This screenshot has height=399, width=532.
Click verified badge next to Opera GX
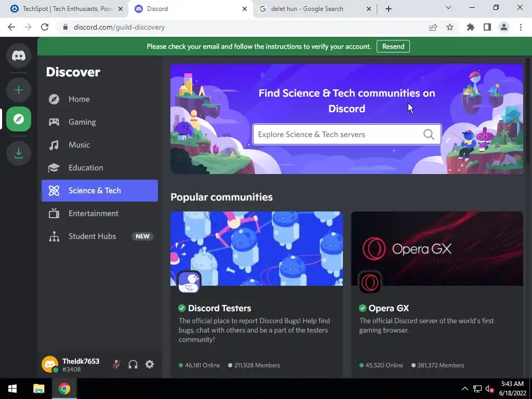pyautogui.click(x=362, y=308)
